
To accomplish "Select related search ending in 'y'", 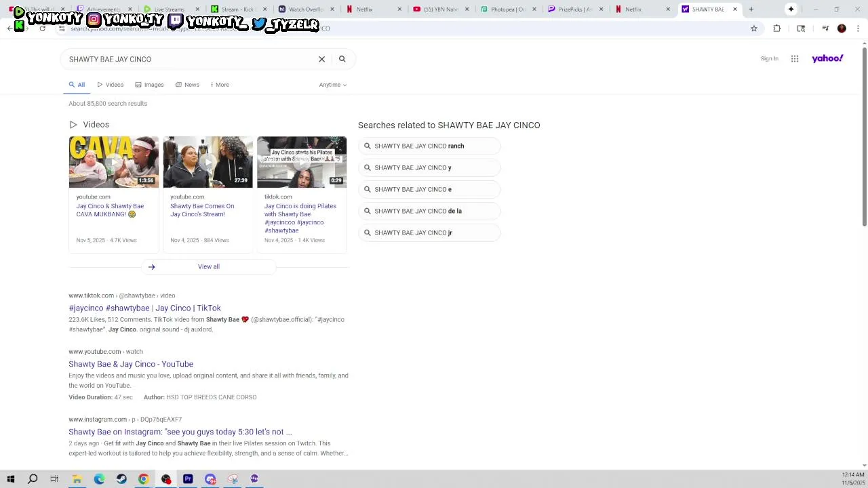I will [429, 168].
